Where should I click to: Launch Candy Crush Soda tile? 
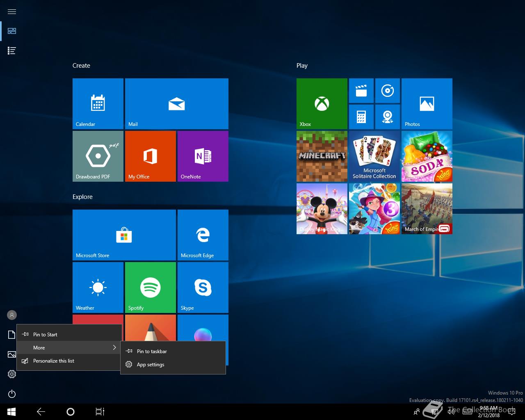point(427,156)
